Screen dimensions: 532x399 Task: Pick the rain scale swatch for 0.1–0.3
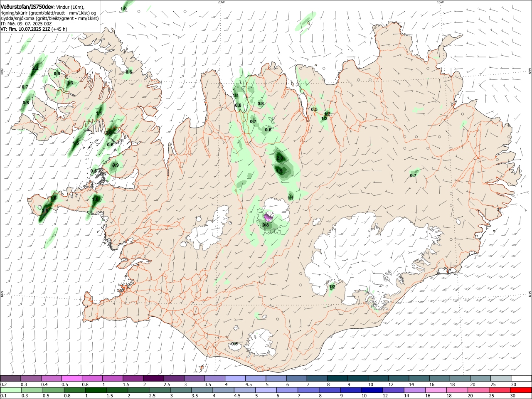point(12,390)
